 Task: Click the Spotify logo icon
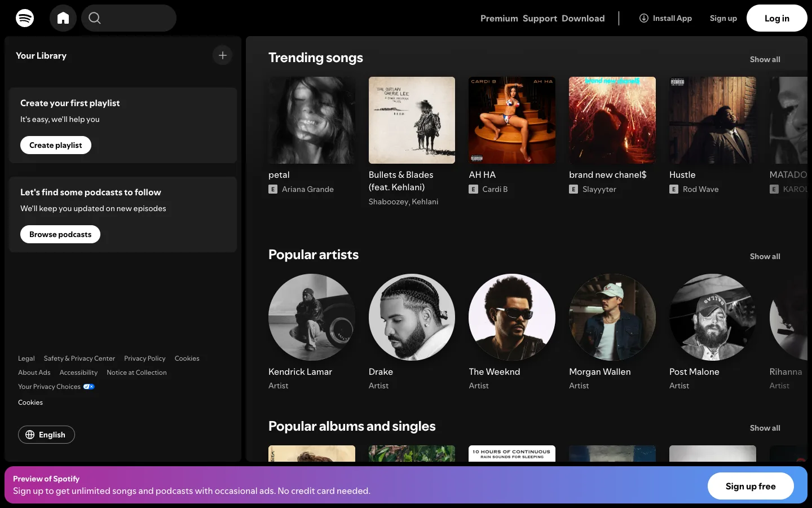point(25,18)
